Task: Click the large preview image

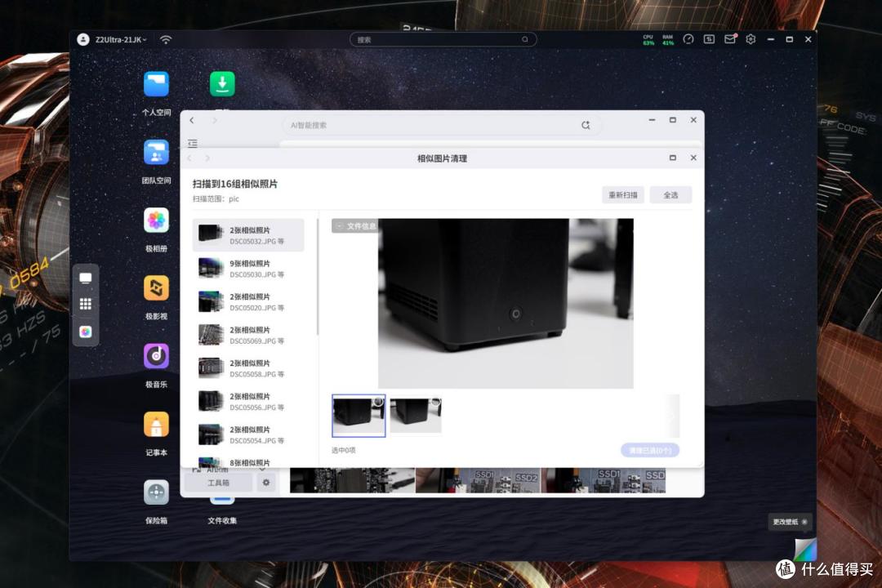Action: [x=506, y=303]
